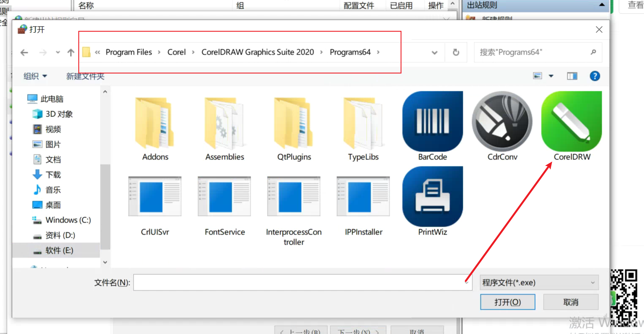The height and width of the screenshot is (334, 644).
Task: Refresh the current folder view
Action: click(x=456, y=52)
